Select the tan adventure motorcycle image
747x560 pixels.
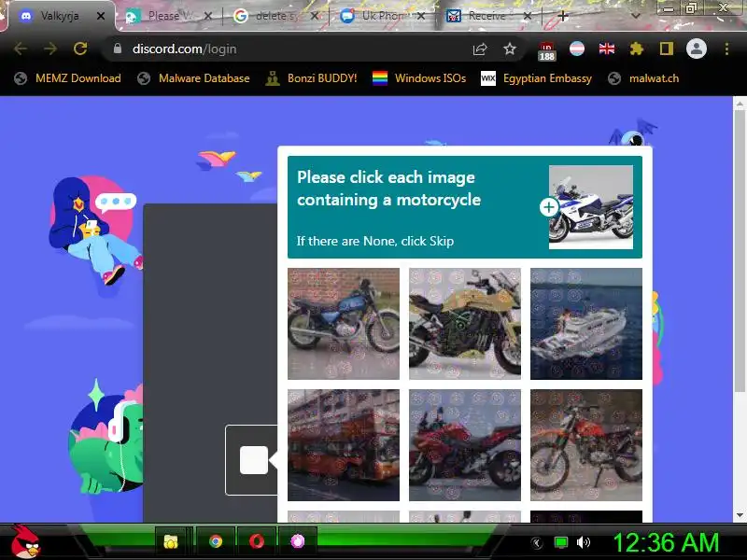pos(465,324)
